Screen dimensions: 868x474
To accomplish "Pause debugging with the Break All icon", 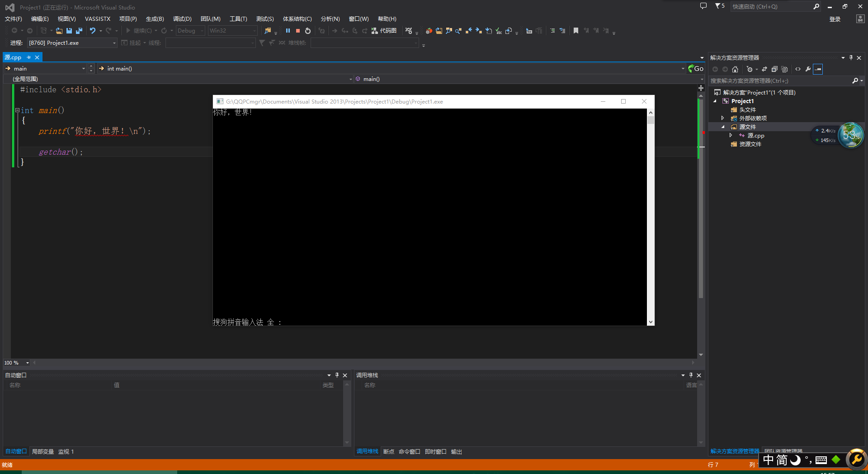I will (x=288, y=31).
